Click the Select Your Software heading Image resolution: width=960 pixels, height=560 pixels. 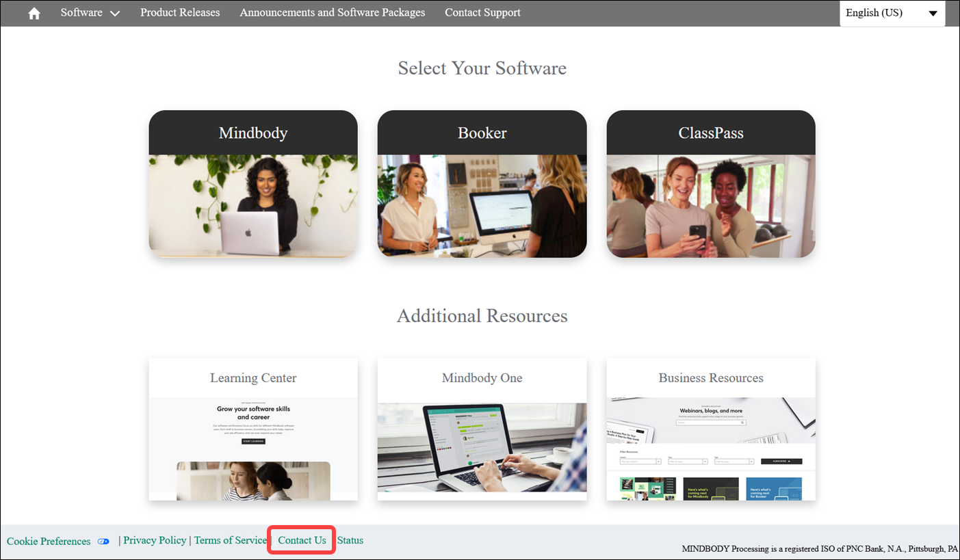(482, 68)
